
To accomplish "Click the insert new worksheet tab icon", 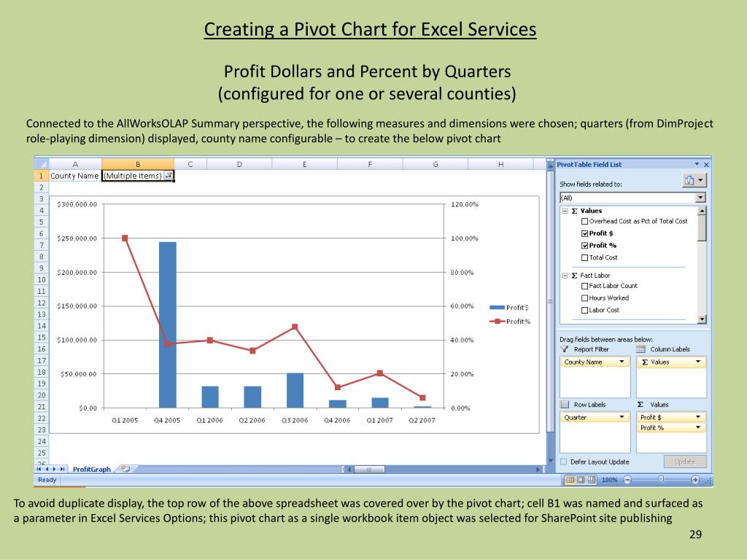I will tap(125, 469).
